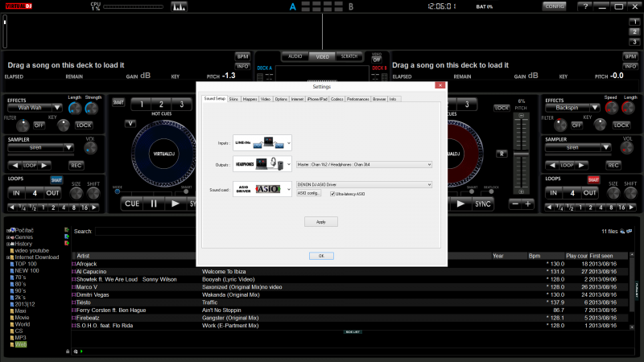Click the left deck BPM button
Screen dimensions: 644x362
242,56
